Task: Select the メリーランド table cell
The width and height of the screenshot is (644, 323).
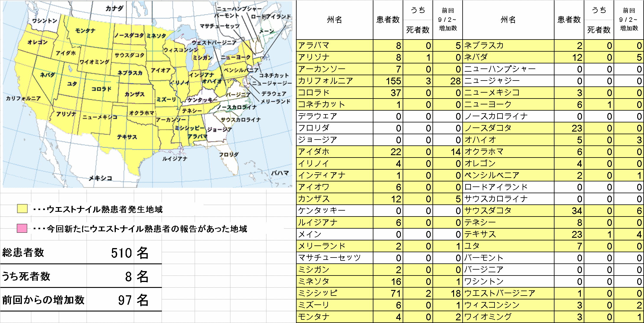Action: (x=335, y=246)
